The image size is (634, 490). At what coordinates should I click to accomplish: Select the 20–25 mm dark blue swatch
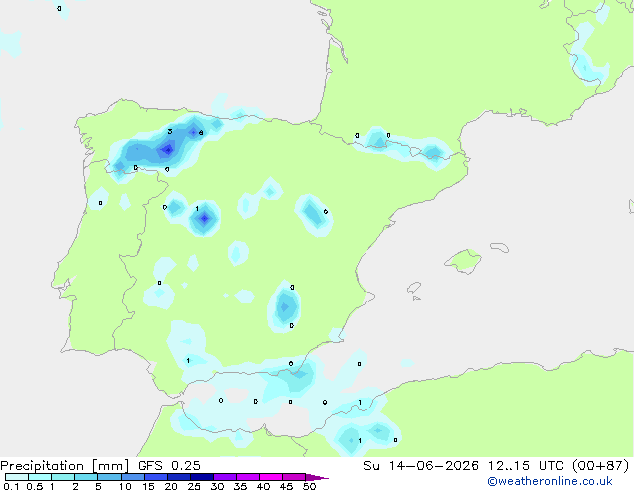point(178,477)
